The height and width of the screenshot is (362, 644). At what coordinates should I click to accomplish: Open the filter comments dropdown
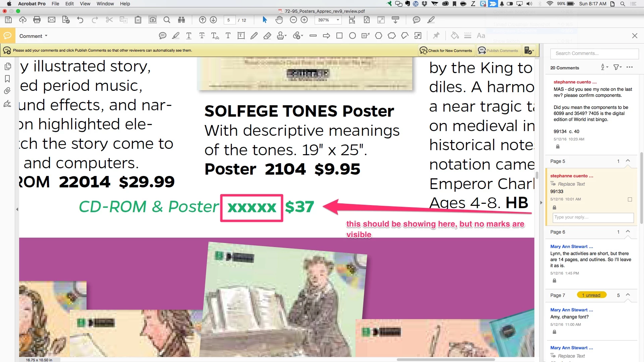click(x=617, y=67)
